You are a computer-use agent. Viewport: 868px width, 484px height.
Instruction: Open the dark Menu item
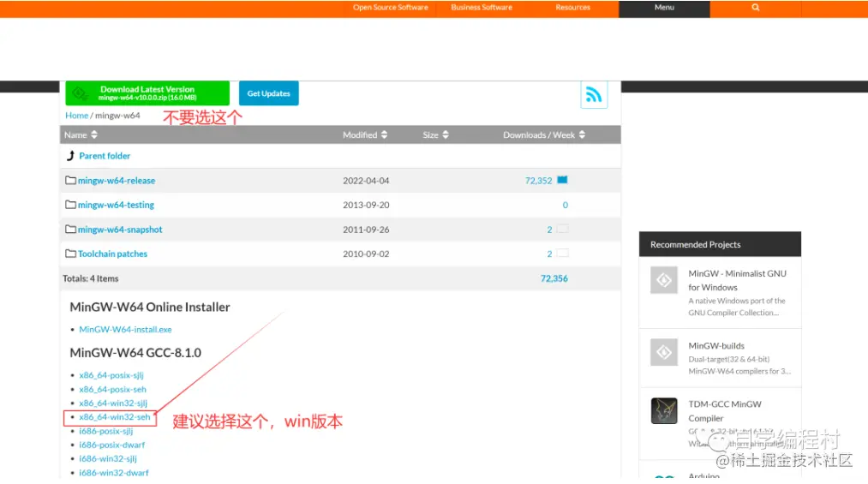664,9
